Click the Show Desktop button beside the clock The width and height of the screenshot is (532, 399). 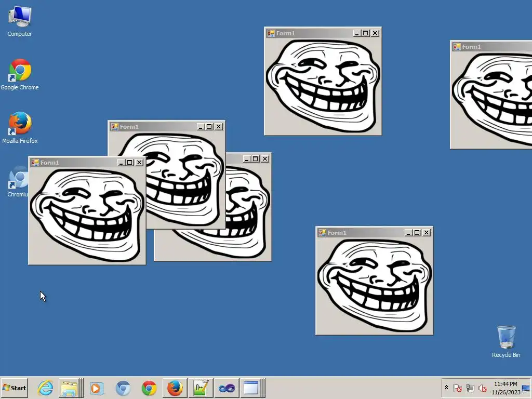click(x=526, y=388)
